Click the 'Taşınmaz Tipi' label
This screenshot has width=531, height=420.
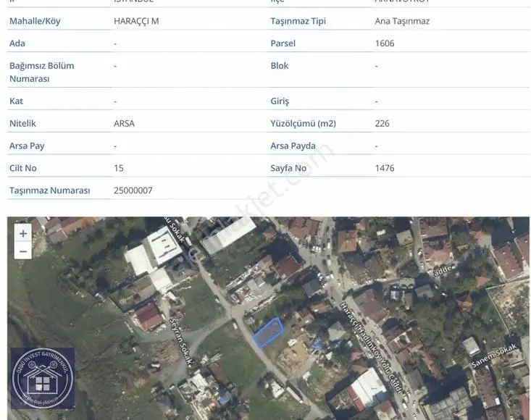[298, 21]
